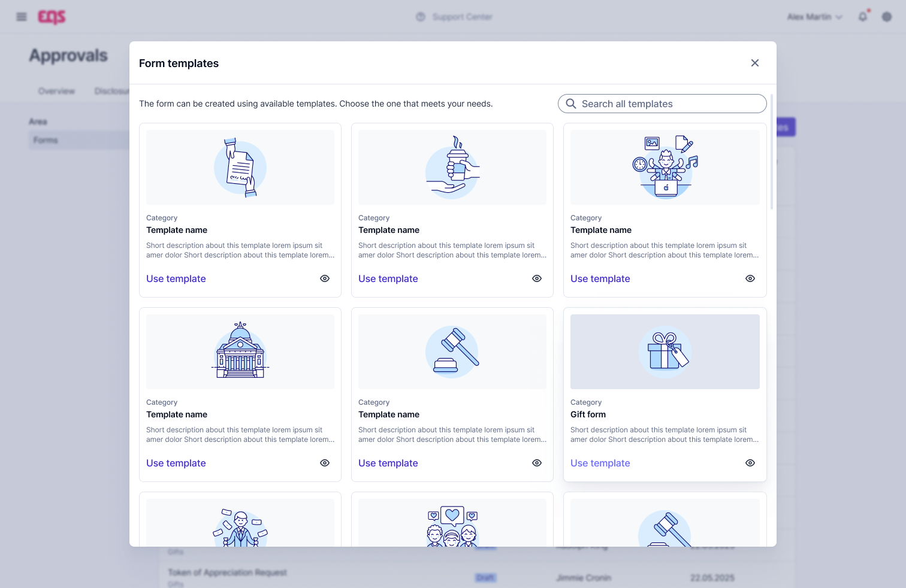Open the hamburger navigation menu
This screenshot has width=906, height=588.
click(22, 17)
